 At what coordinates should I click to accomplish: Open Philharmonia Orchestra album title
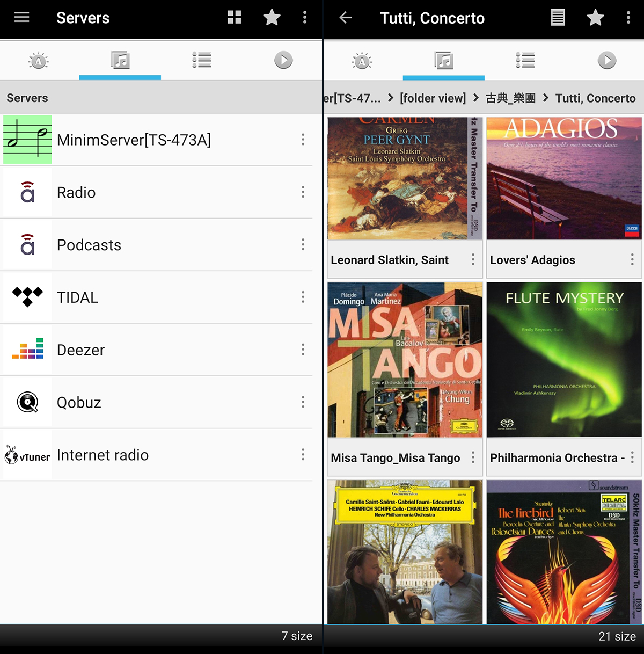coord(558,458)
